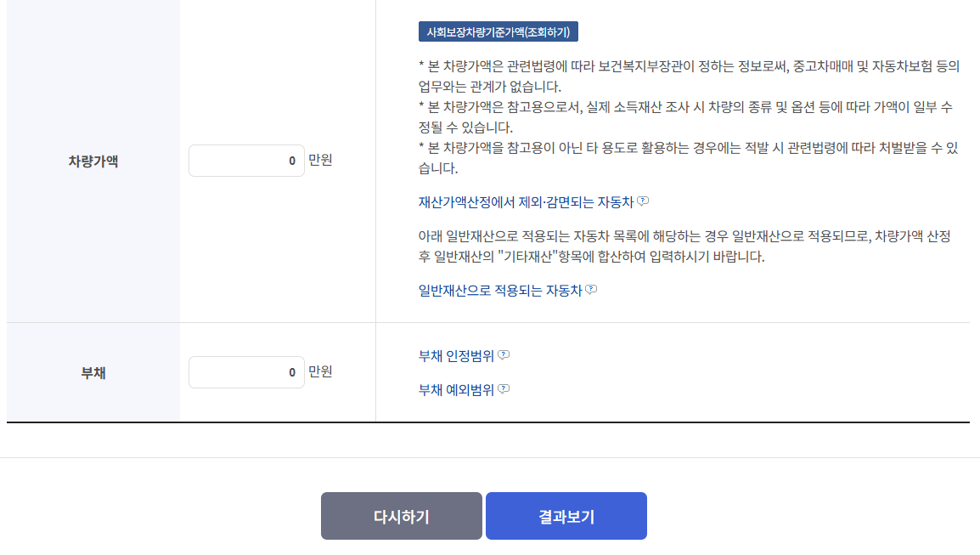
Task: Reset all entries using the gray 다시하기 button
Action: click(x=401, y=515)
